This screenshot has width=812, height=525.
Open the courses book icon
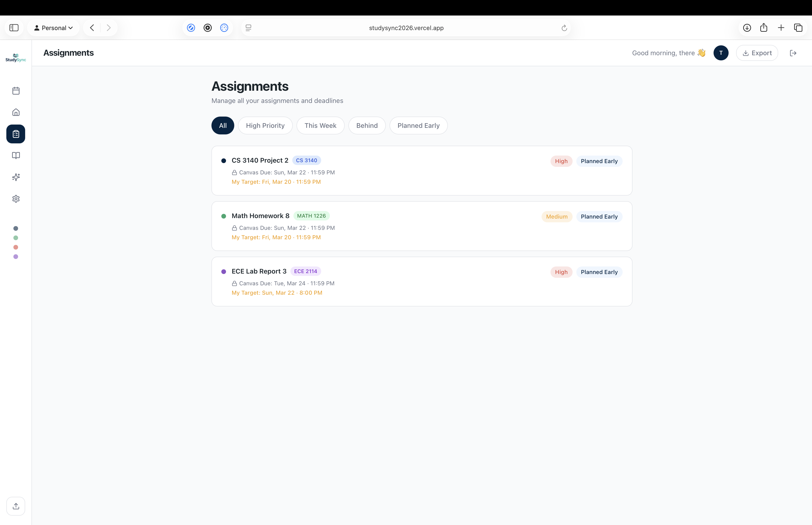16,155
